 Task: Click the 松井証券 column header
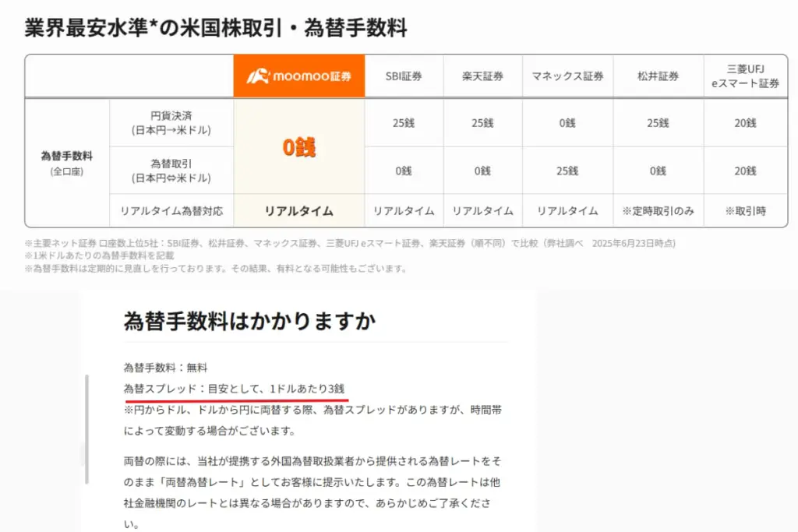click(x=657, y=76)
